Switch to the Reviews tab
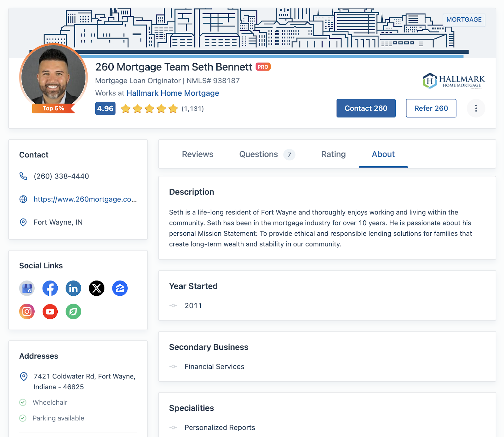Viewport: 504px width, 437px height. 198,154
